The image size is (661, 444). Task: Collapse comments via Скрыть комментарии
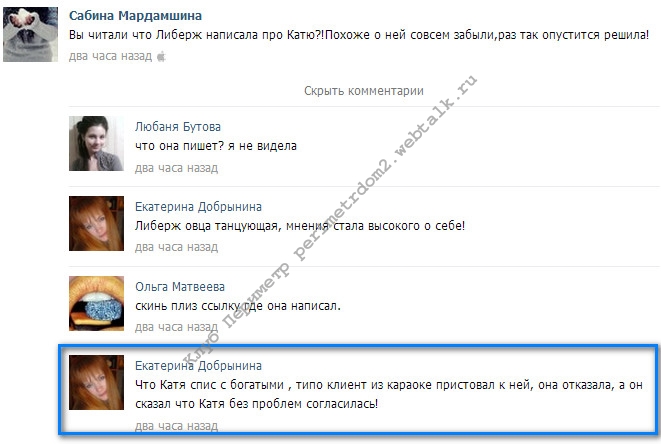(x=364, y=91)
